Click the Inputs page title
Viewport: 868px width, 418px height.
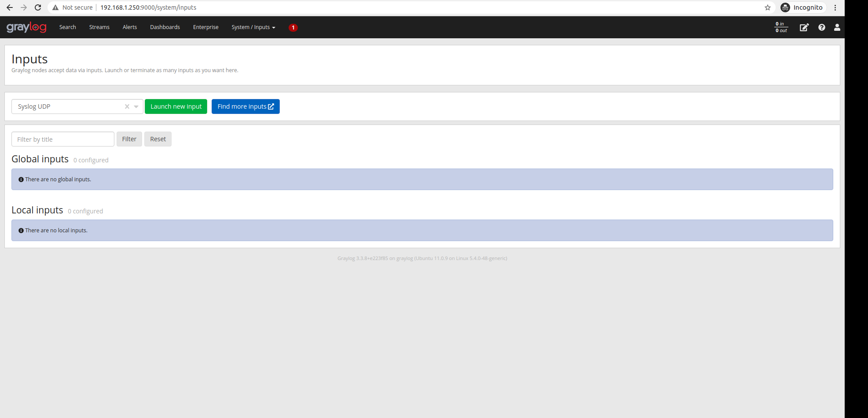(x=29, y=59)
